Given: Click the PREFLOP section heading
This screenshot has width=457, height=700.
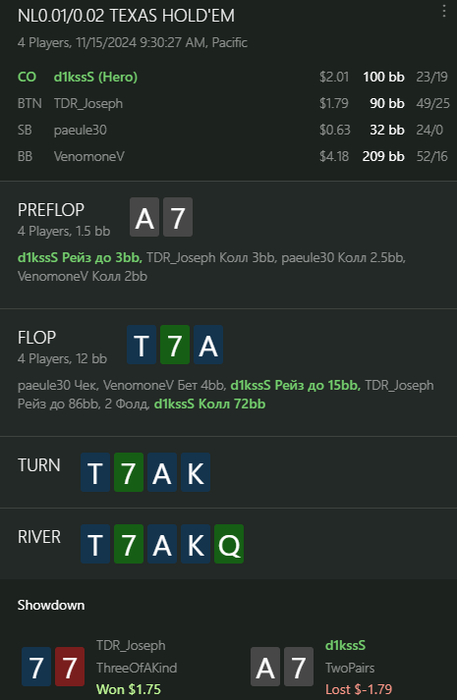Looking at the screenshot, I should click(51, 210).
